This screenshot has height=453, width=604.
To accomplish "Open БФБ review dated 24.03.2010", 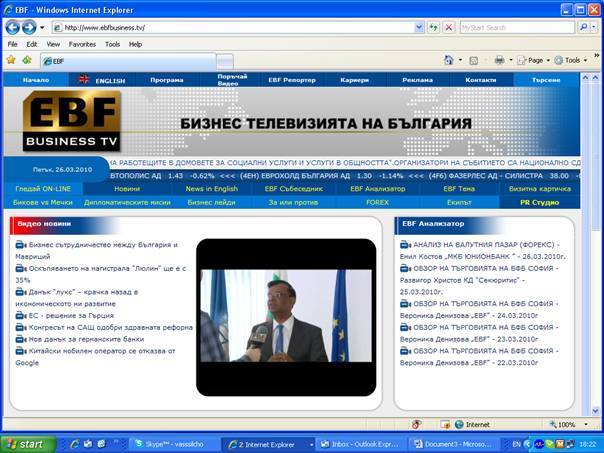I will point(479,310).
